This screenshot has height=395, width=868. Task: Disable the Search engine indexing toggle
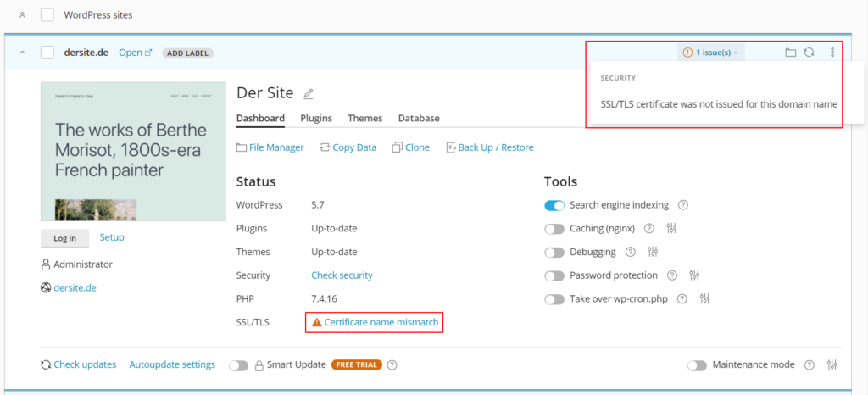[554, 205]
